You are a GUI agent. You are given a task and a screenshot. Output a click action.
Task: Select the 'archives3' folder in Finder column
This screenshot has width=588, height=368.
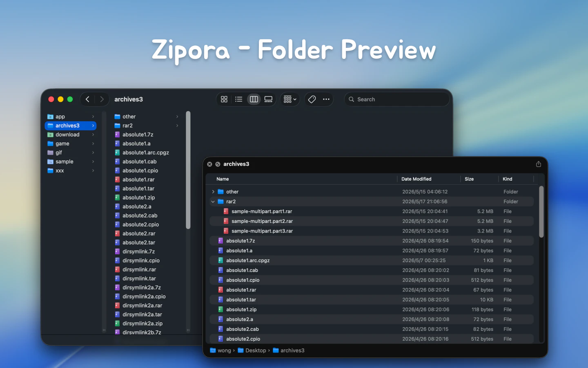[x=71, y=126]
